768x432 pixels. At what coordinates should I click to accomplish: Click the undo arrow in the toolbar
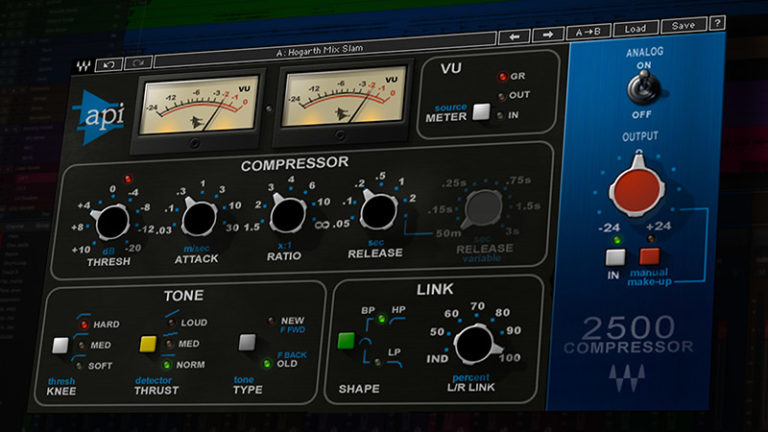[108, 65]
